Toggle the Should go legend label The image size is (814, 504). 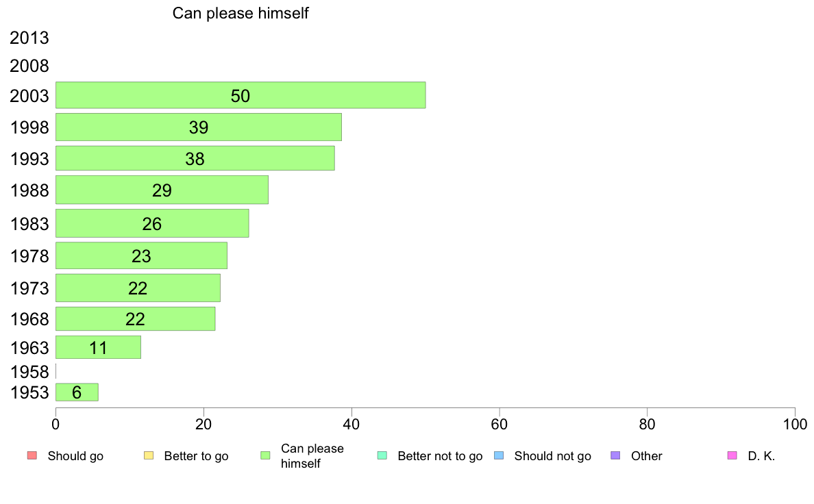click(x=75, y=456)
